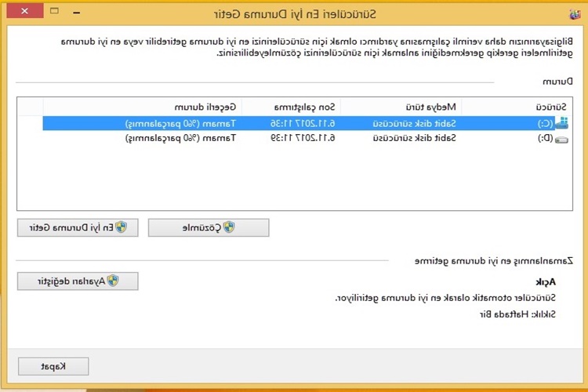Maximize the Optimize Drives window
The width and height of the screenshot is (588, 392).
tap(54, 11)
